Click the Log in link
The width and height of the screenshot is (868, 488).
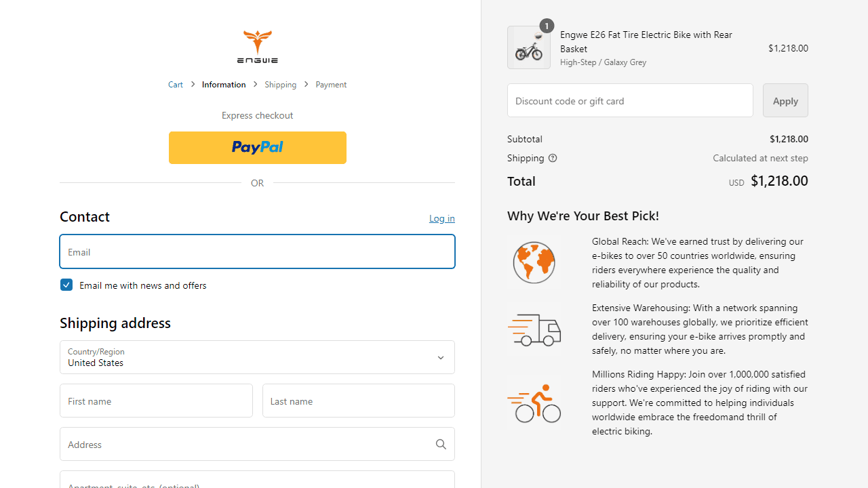[442, 218]
